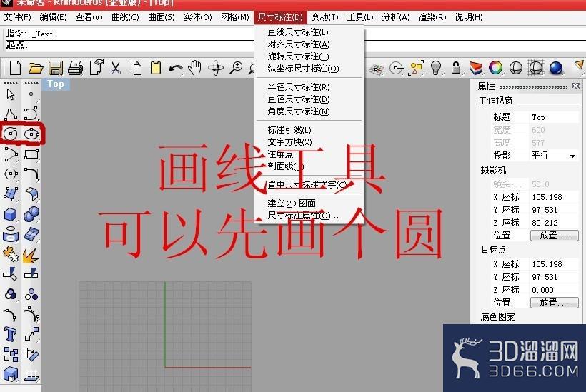Select the Circle tool
The width and height of the screenshot is (586, 392).
(x=11, y=134)
